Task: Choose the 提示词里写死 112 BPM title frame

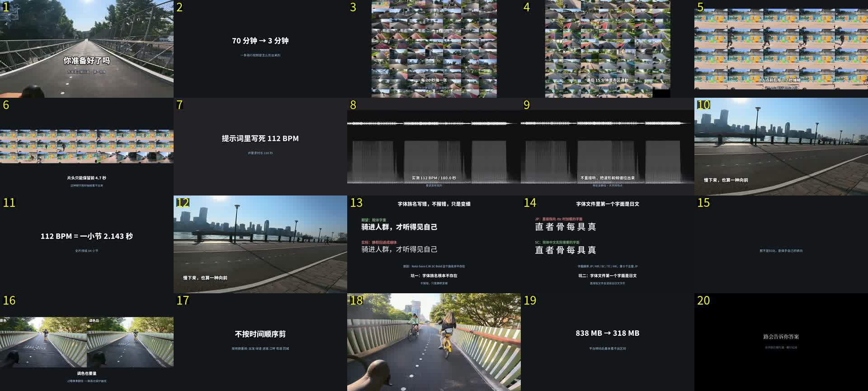Action: (x=260, y=147)
